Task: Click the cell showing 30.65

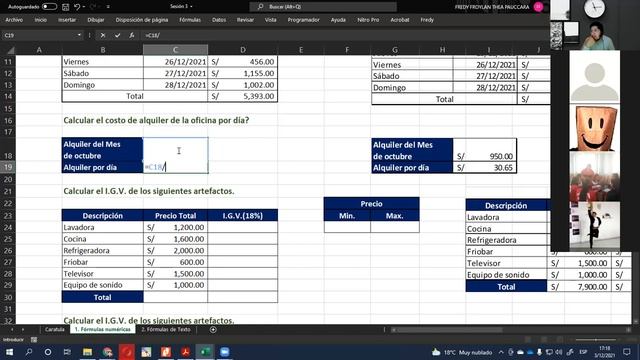Action: click(x=484, y=168)
